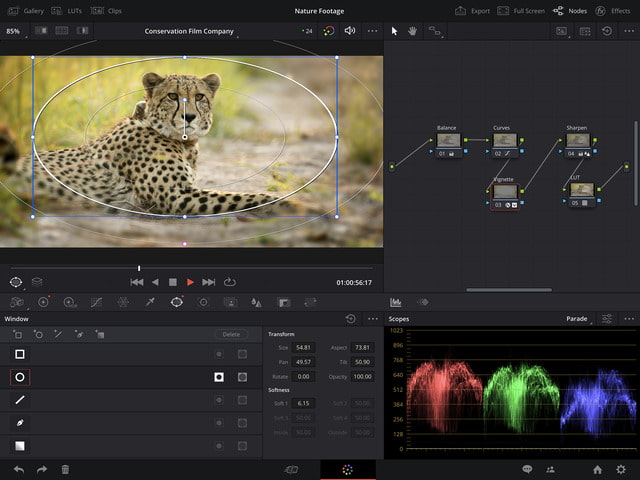Click the trash icon in bottom bar
The height and width of the screenshot is (480, 640).
point(66,468)
